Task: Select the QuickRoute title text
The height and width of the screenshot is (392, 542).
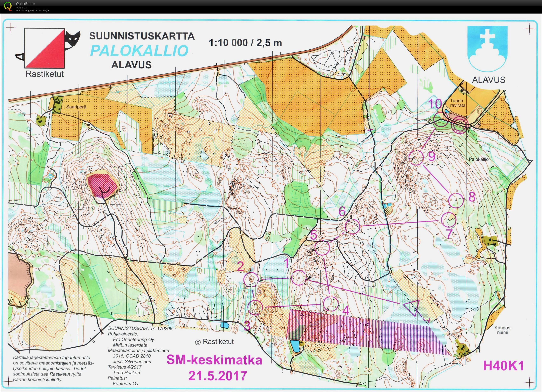Action: pos(25,3)
